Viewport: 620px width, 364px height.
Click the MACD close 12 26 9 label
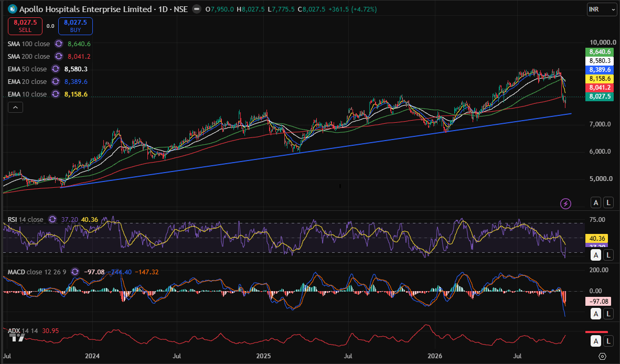pos(37,272)
